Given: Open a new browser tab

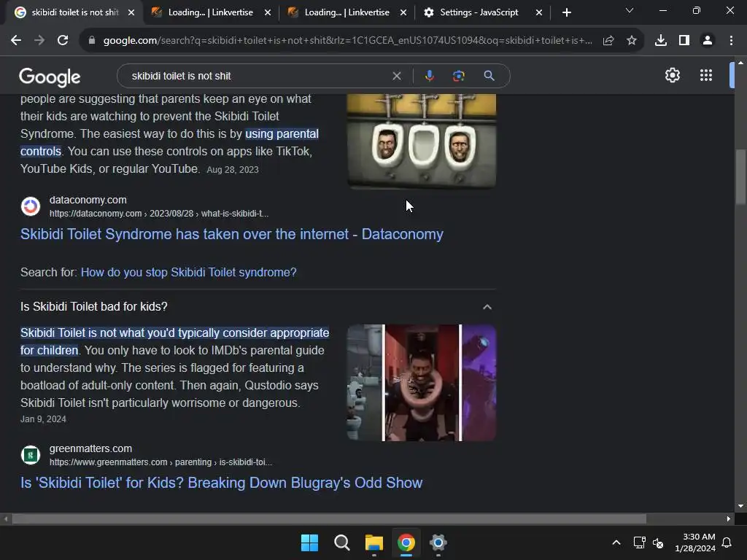Looking at the screenshot, I should point(566,12).
